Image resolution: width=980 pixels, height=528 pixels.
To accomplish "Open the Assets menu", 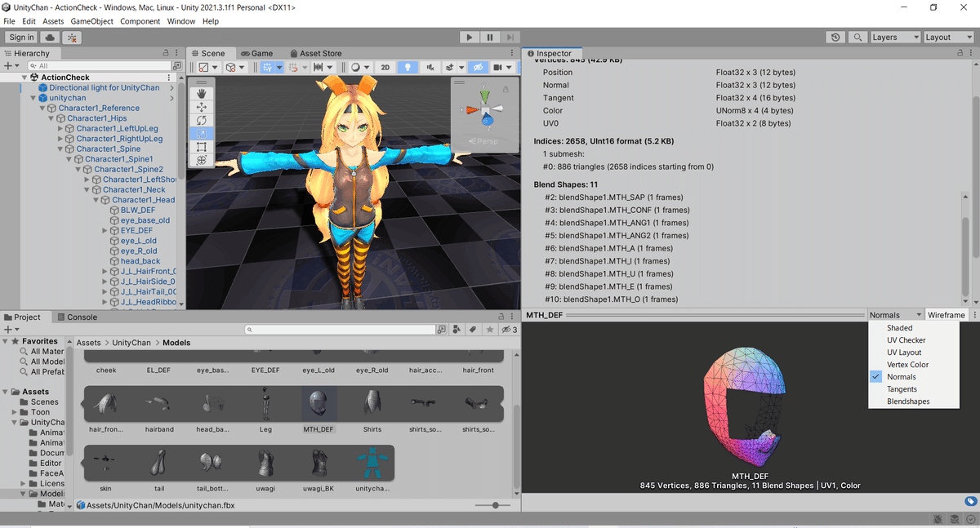I will (53, 21).
